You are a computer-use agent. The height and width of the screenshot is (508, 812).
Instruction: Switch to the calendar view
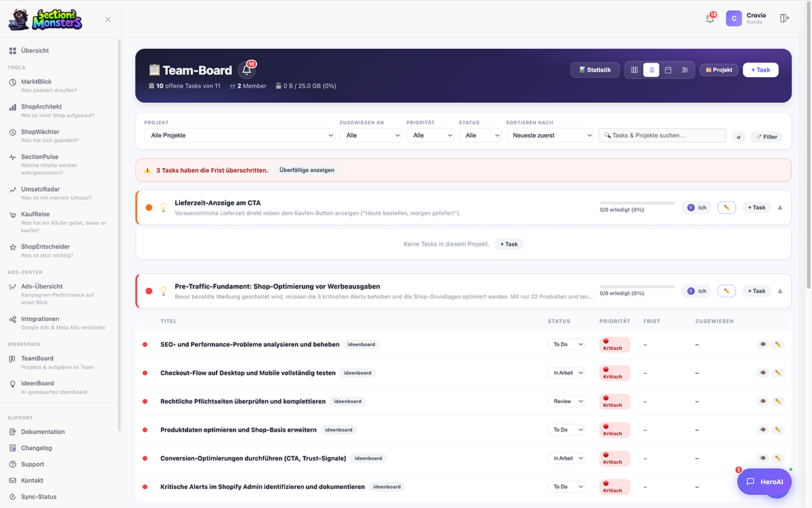668,70
